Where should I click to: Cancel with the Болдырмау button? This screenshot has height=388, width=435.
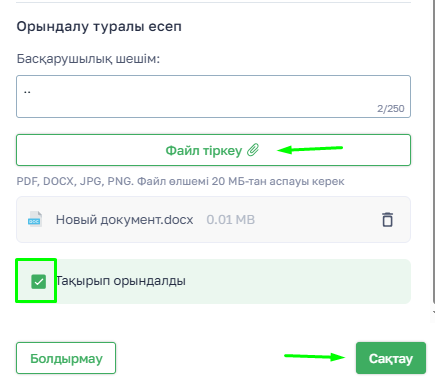coord(66,358)
